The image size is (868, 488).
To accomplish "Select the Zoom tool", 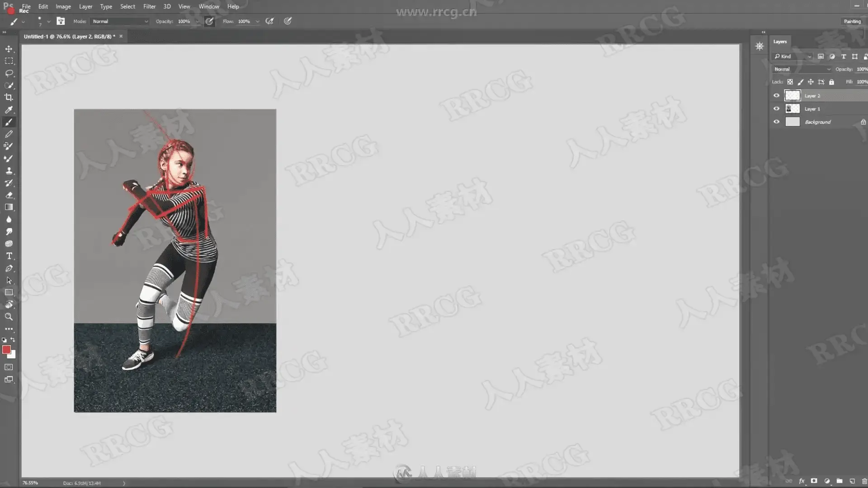I will click(9, 317).
